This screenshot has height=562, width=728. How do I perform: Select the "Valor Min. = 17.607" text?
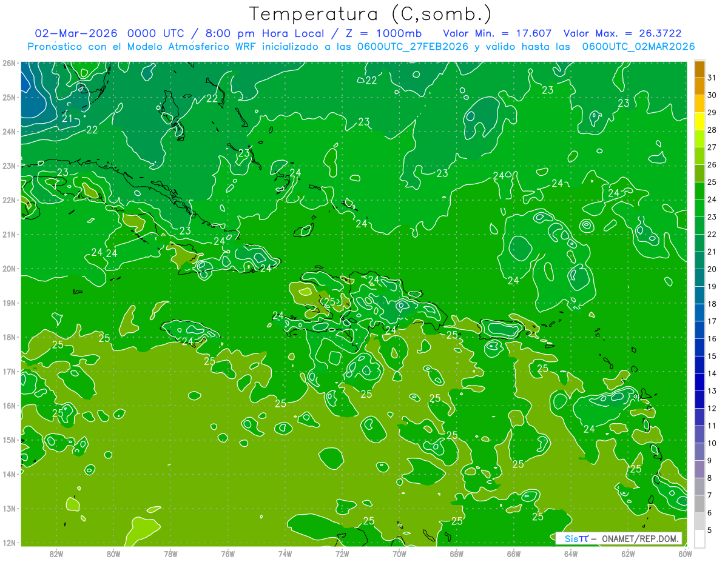pos(497,33)
